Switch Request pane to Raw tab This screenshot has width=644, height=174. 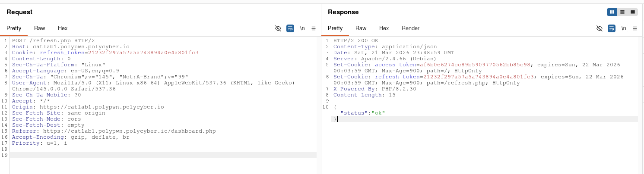tap(40, 28)
